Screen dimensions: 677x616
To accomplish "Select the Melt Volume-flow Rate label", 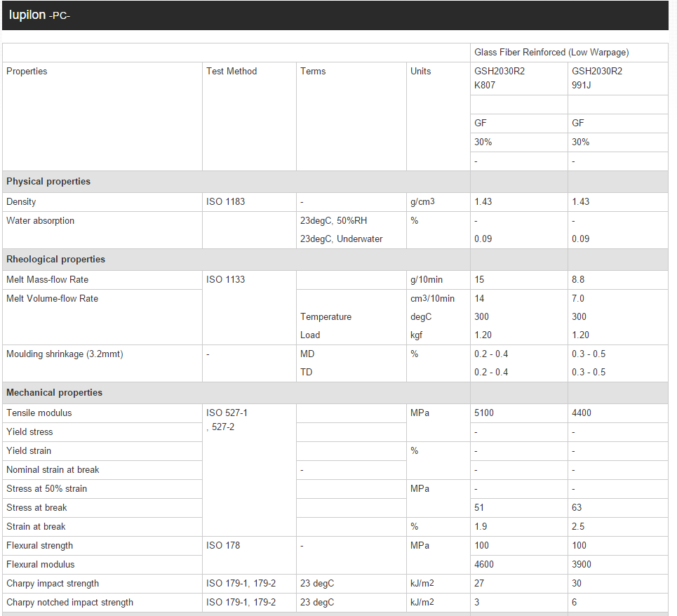I will pyautogui.click(x=52, y=299).
